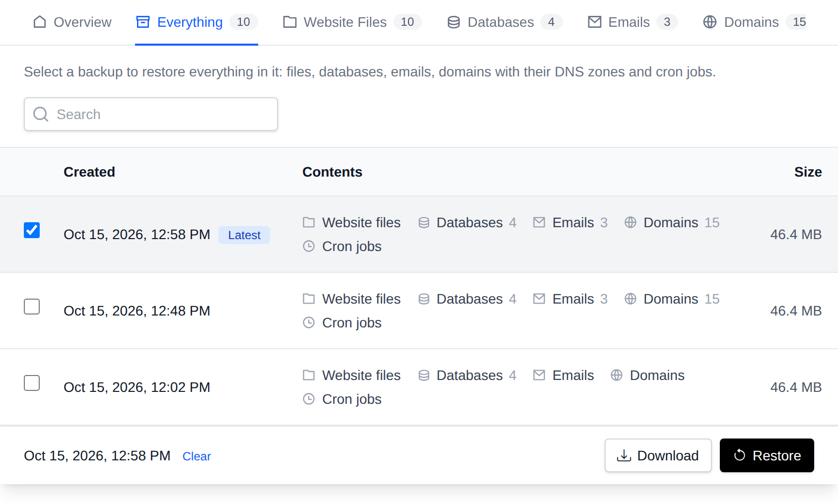Select the Oct 15, 2026, 12:02 PM date

137,387
